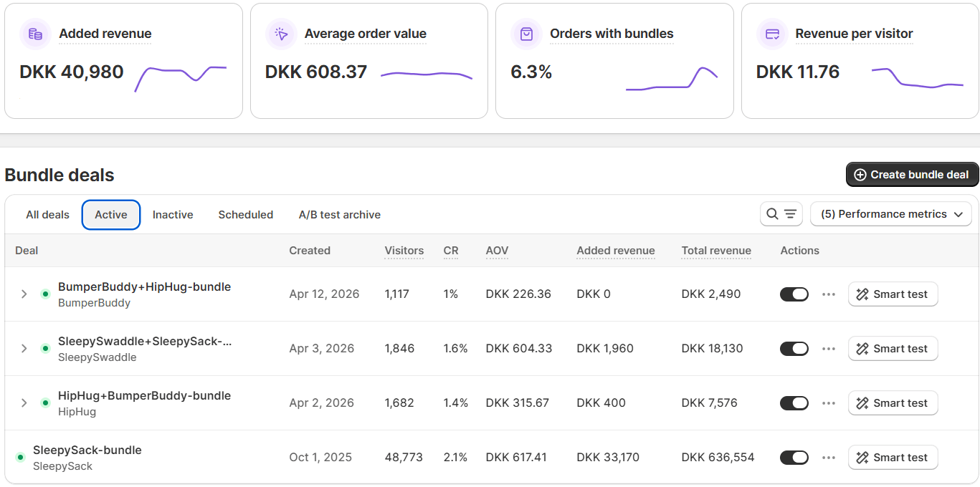Click the DKK 33,170 added revenue cell
This screenshot has width=980, height=487.
tap(608, 458)
